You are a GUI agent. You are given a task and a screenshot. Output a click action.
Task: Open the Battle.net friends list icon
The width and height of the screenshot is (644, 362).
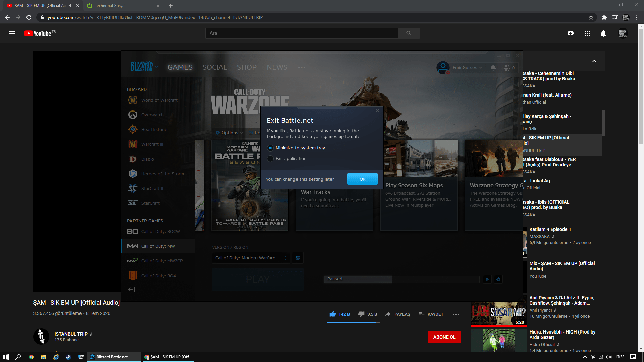tap(507, 68)
